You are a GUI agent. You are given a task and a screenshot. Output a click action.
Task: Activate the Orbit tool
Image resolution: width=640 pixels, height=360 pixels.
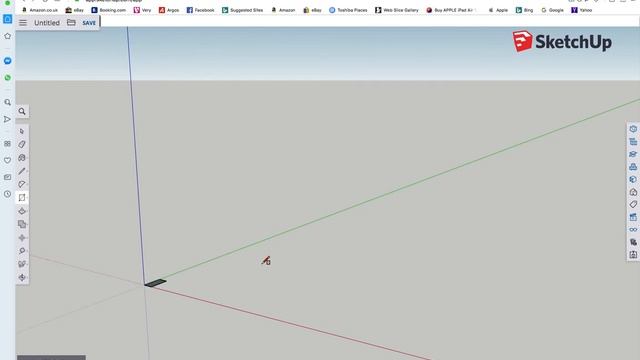coord(22,278)
